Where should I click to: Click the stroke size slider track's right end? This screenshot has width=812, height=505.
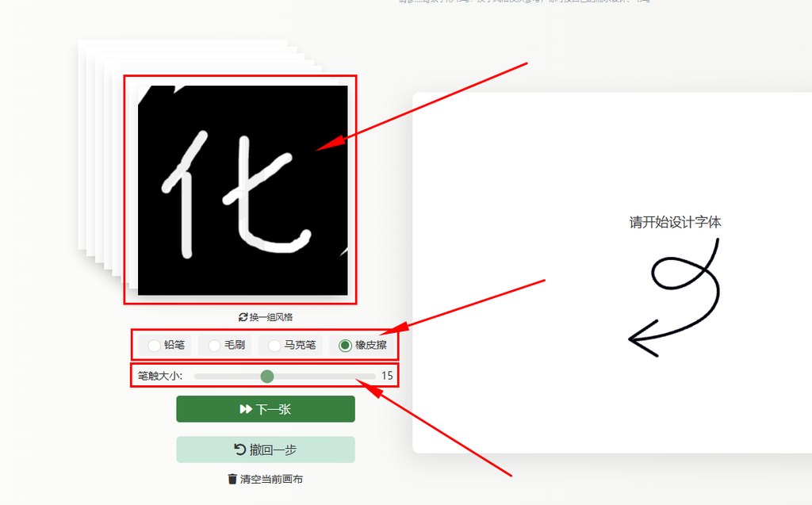(x=373, y=377)
